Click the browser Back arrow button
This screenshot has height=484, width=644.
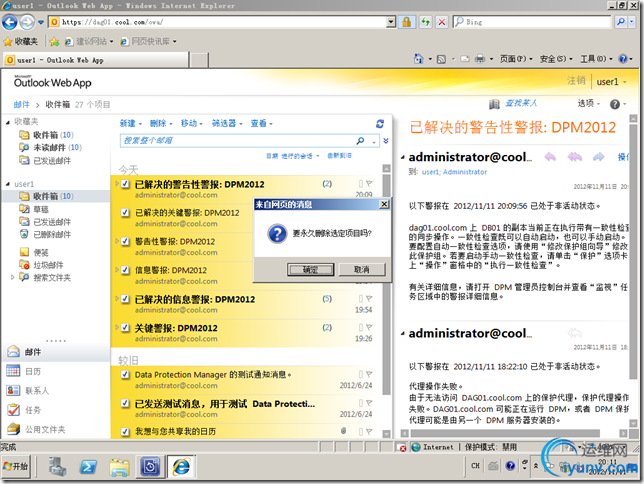click(x=10, y=22)
